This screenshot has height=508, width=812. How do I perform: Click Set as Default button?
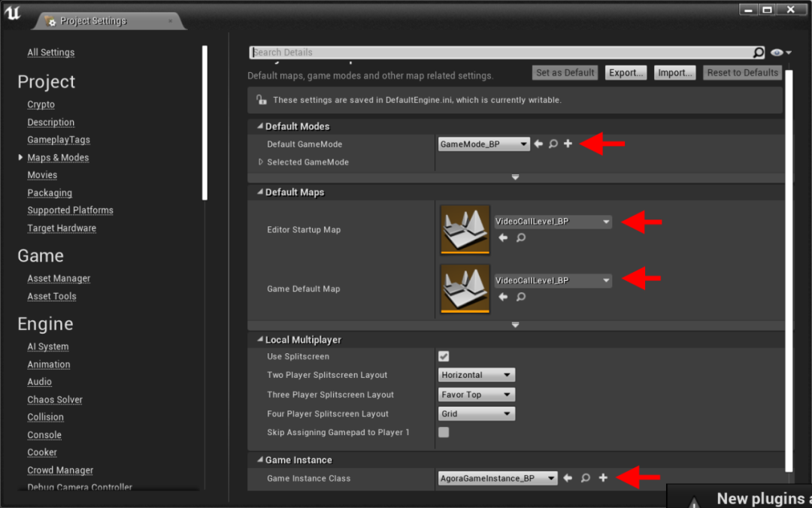pyautogui.click(x=565, y=73)
